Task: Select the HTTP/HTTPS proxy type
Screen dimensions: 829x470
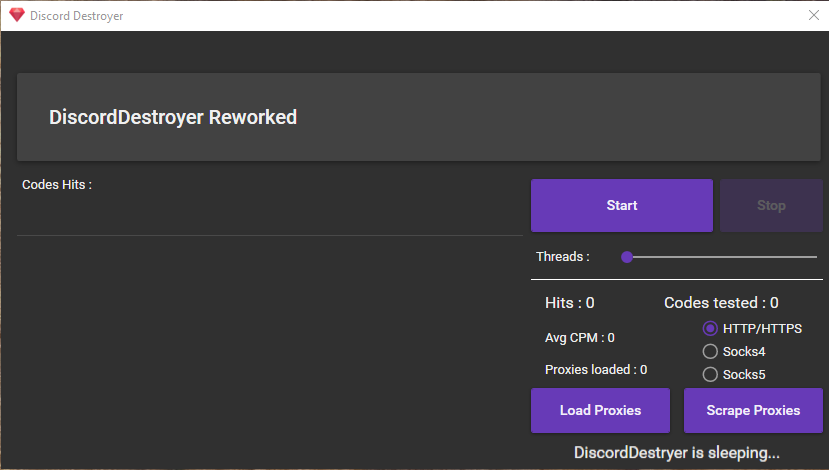Action: point(711,328)
